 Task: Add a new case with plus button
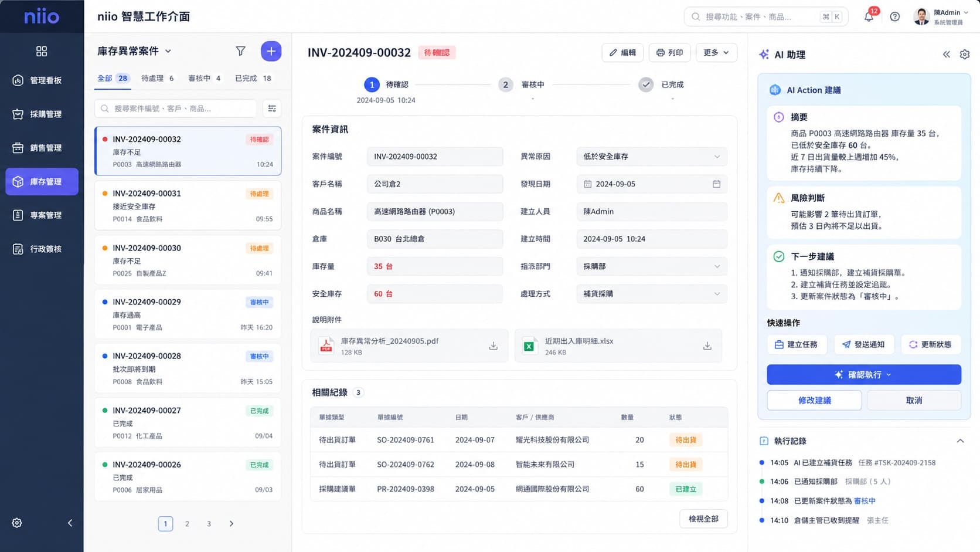(x=271, y=51)
